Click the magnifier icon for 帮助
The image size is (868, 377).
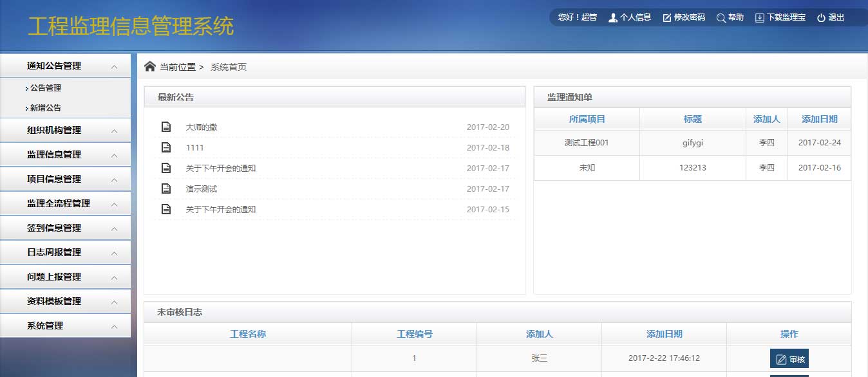coord(721,18)
